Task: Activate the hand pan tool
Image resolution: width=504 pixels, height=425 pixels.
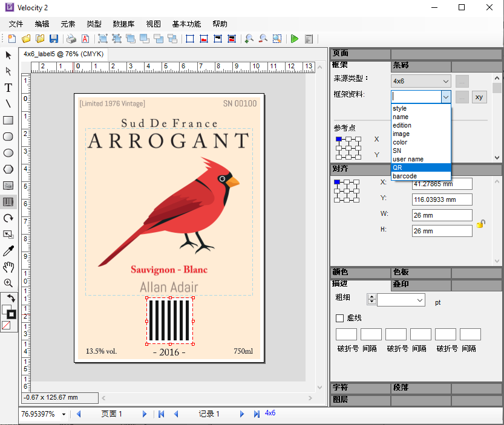Action: (8, 267)
